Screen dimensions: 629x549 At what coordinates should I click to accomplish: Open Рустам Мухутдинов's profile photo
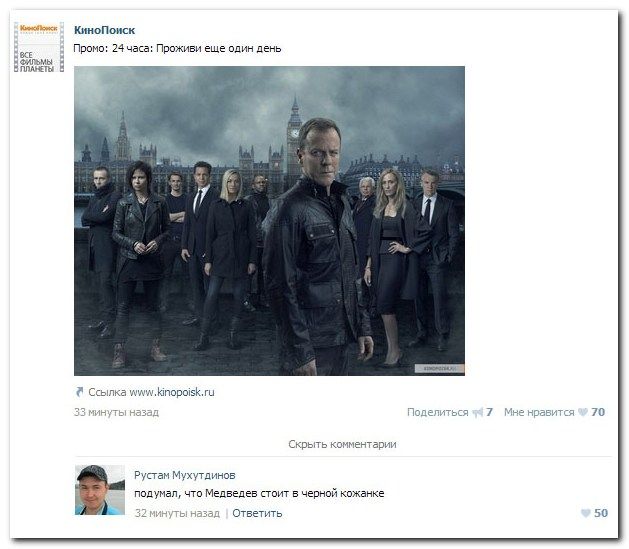[x=100, y=490]
